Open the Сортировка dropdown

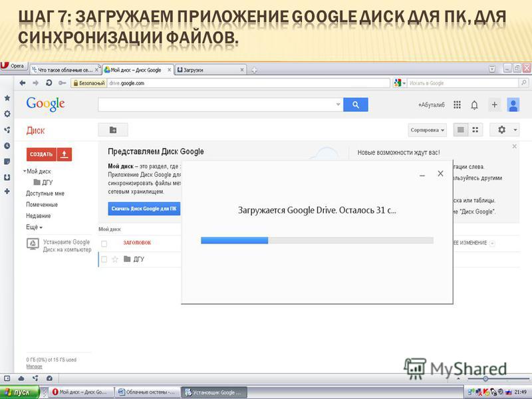click(x=427, y=130)
